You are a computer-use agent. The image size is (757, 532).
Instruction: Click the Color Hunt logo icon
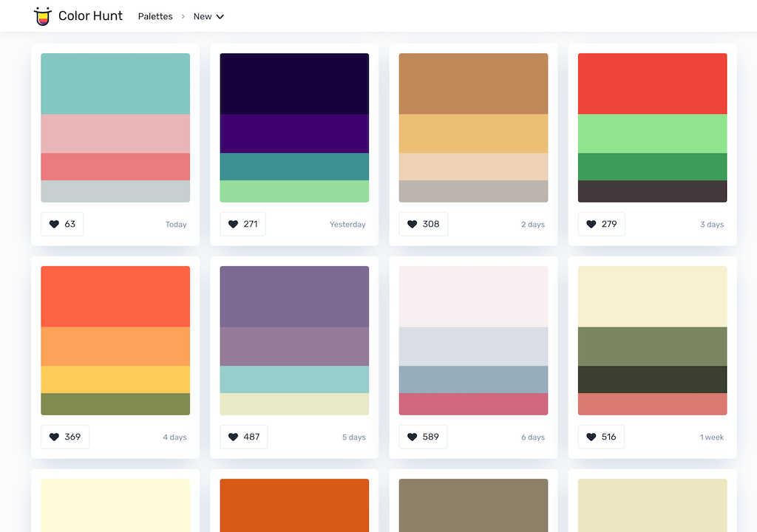click(x=42, y=16)
